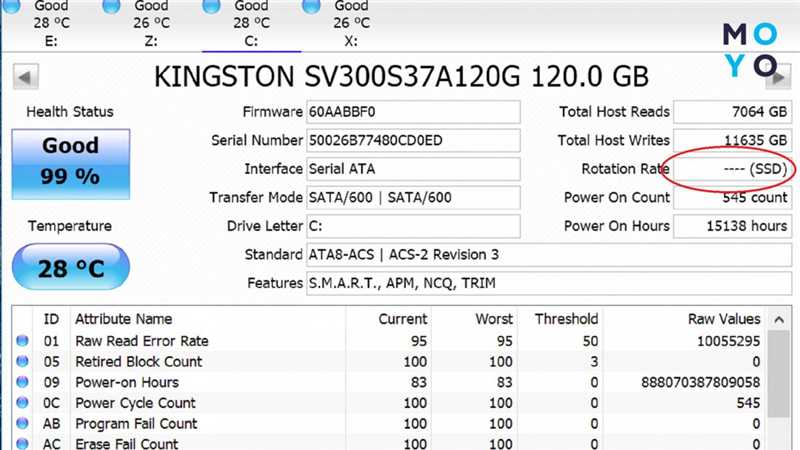The width and height of the screenshot is (800, 450).
Task: Click the Temperature label
Action: point(70,226)
